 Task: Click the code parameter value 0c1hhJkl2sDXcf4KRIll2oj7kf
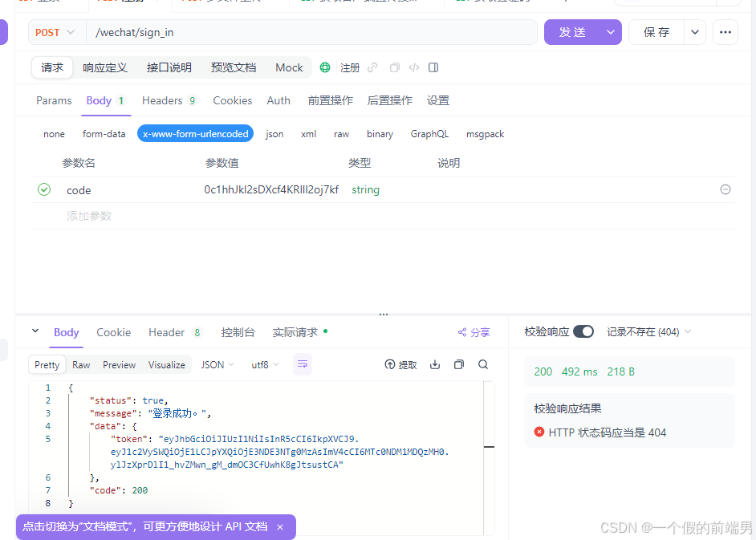click(x=271, y=189)
